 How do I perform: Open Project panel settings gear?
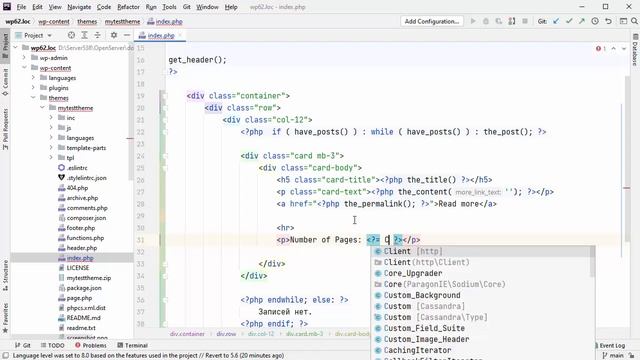pyautogui.click(x=114, y=36)
